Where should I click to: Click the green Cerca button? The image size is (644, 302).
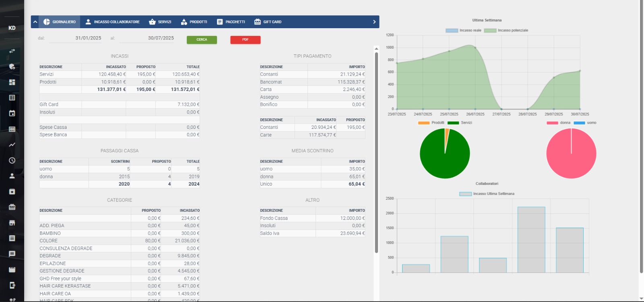[202, 40]
